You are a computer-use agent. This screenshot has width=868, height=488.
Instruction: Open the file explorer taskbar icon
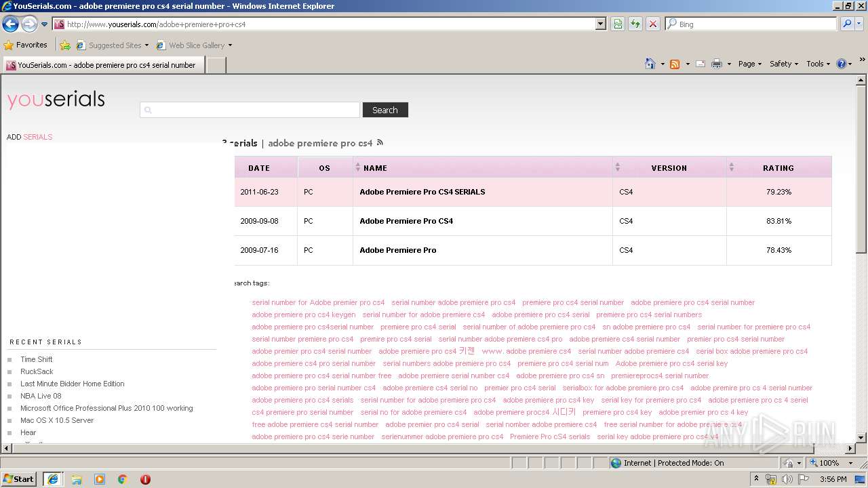(x=77, y=479)
